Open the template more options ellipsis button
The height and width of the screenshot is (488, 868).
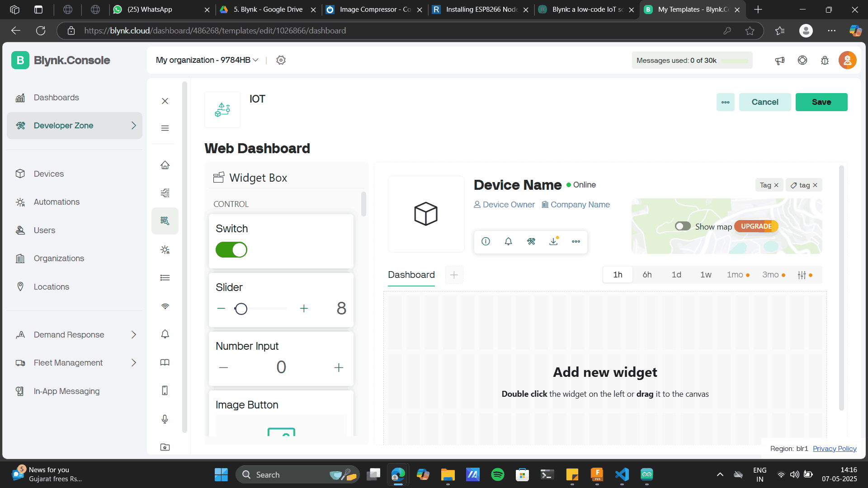click(726, 102)
